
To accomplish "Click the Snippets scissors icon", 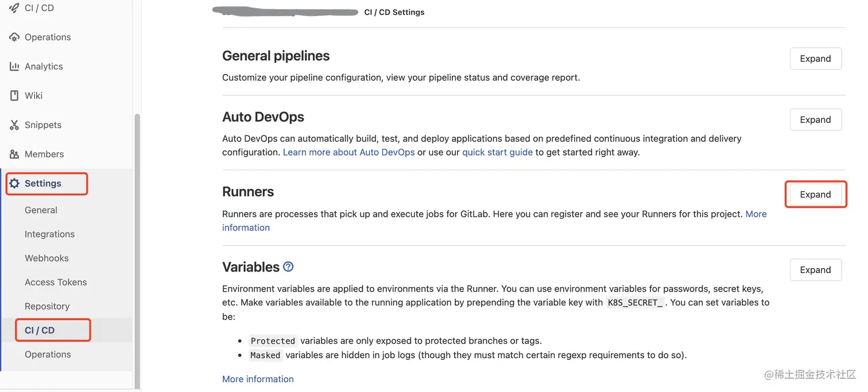I will click(x=14, y=125).
